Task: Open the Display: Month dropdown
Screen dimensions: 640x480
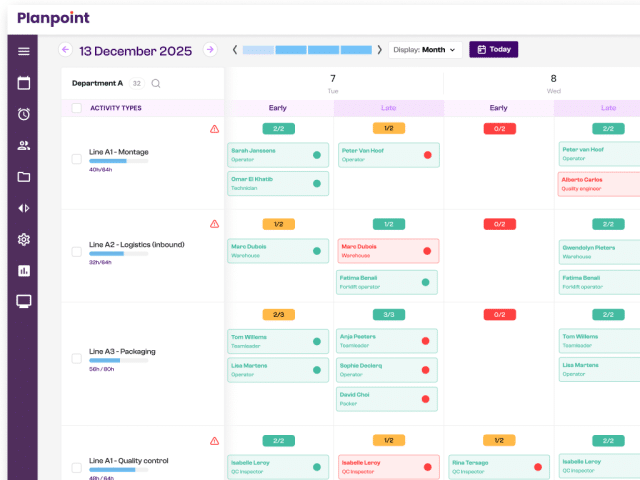Action: coord(424,50)
